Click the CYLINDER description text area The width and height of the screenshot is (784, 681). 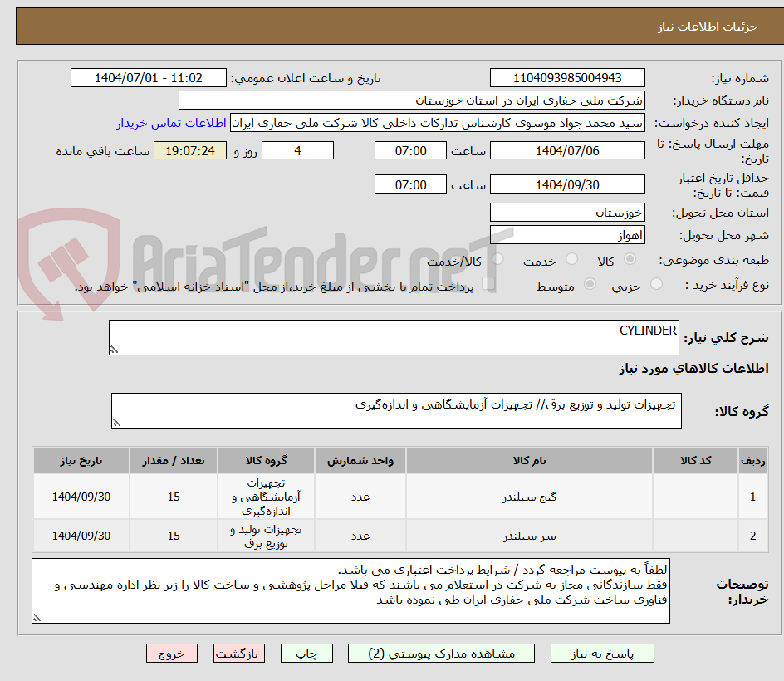[x=394, y=337]
